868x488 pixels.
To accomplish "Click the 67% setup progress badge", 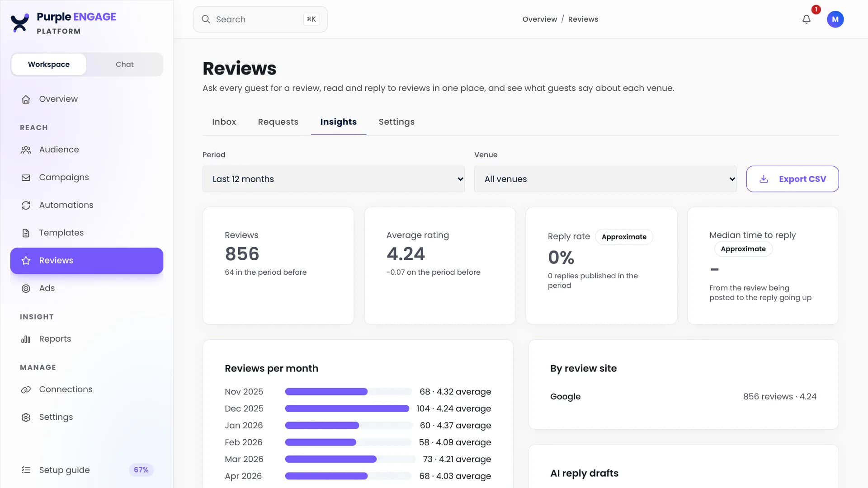I will click(x=141, y=470).
